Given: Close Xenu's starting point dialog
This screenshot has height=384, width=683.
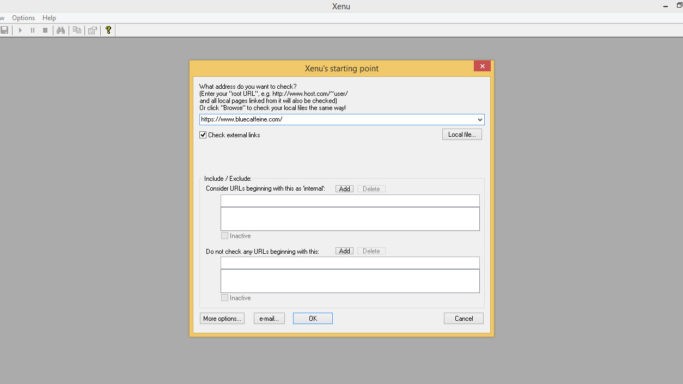Looking at the screenshot, I should click(x=482, y=66).
